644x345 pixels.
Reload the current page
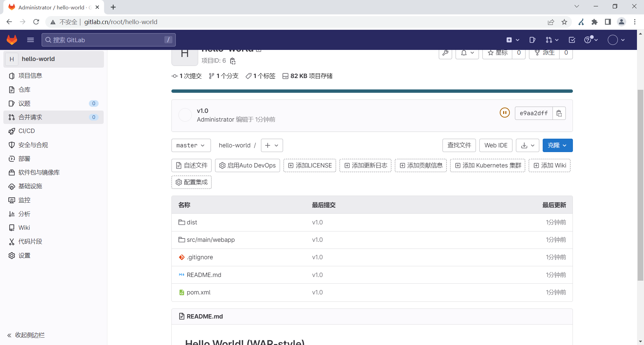[x=36, y=22]
